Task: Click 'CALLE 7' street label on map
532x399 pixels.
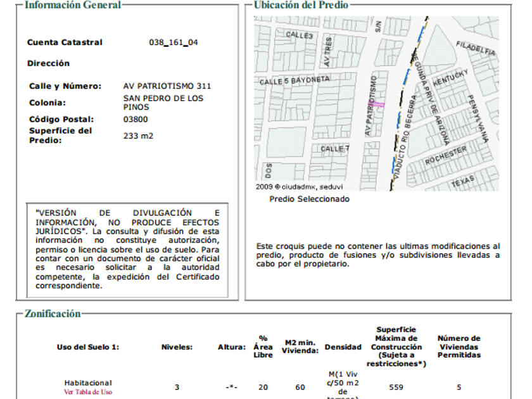Action: point(335,149)
